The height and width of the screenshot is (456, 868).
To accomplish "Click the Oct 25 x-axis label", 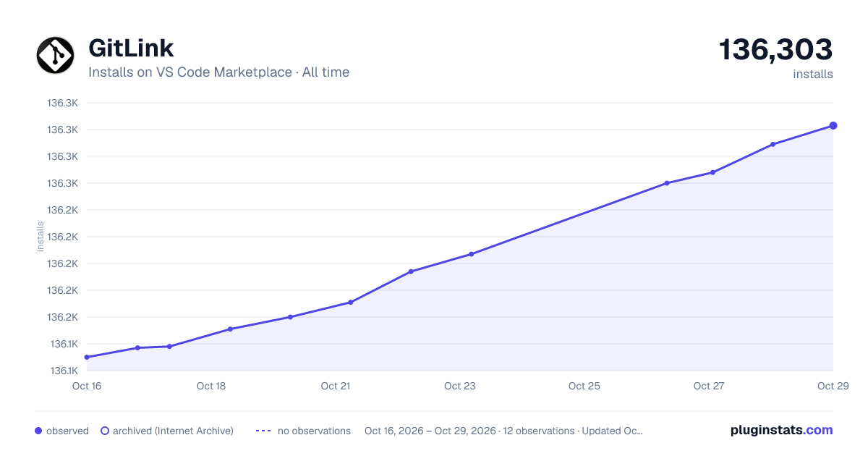I will click(x=584, y=386).
